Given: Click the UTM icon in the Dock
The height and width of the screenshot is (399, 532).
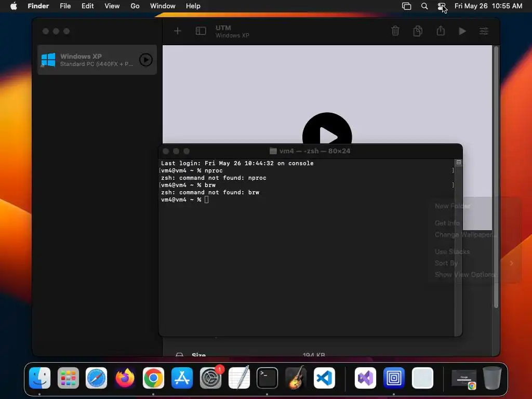Looking at the screenshot, I should [x=394, y=378].
